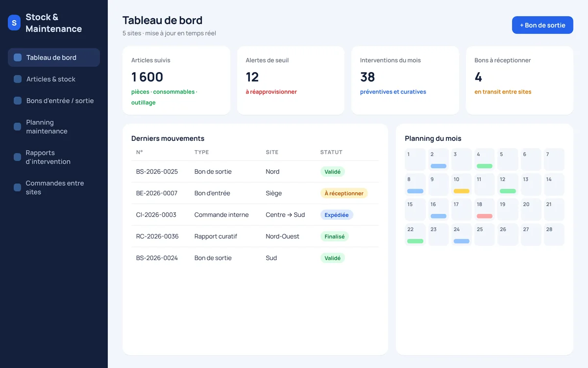
Task: Select day 16 in the calendar
Action: (x=439, y=210)
